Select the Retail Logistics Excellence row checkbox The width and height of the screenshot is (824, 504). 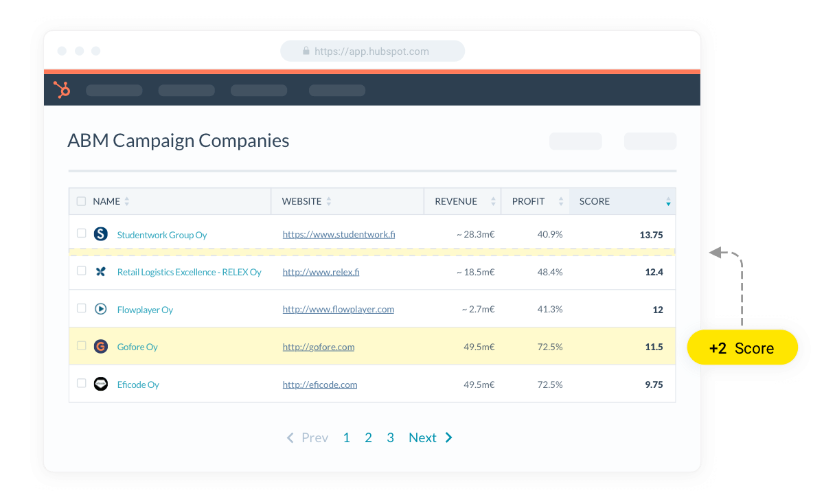coord(81,271)
